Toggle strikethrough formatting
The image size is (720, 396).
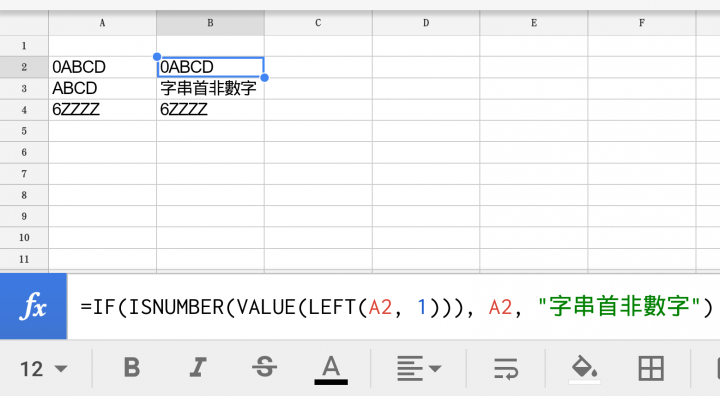264,368
